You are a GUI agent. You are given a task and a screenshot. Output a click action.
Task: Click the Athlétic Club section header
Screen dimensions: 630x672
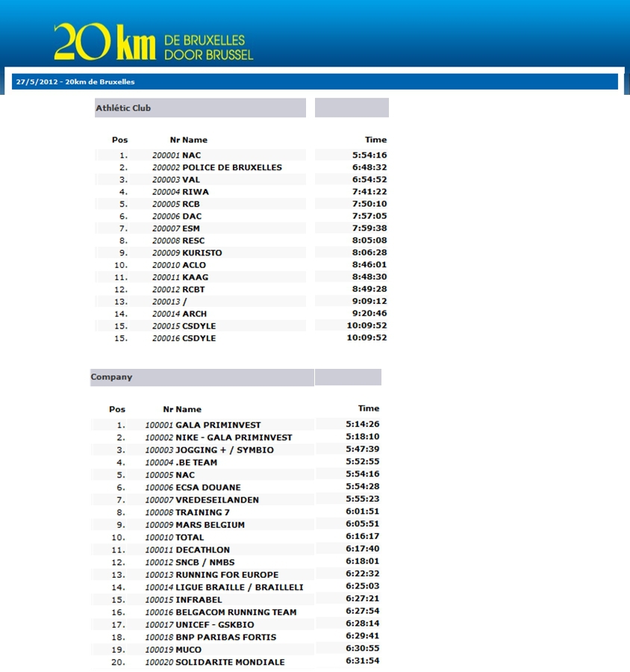point(123,108)
